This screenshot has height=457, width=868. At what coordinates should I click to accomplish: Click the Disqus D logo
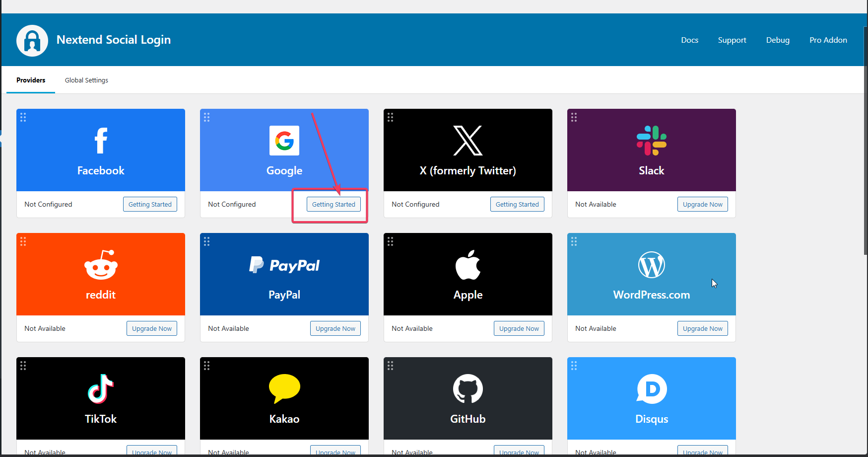(x=652, y=389)
